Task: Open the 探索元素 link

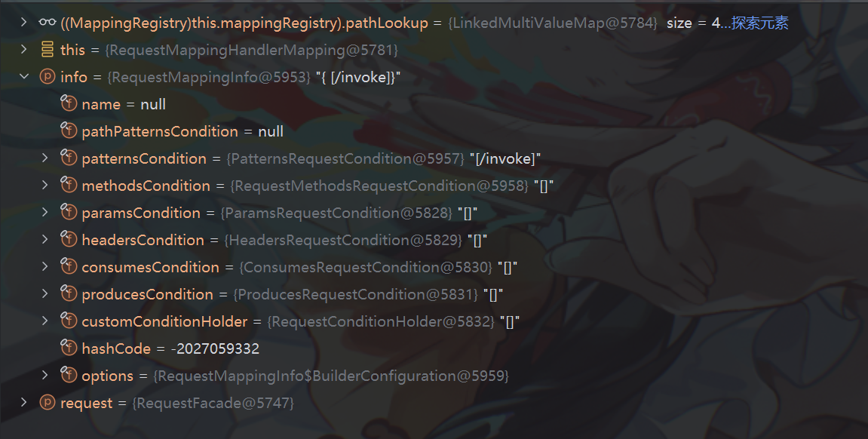Action: click(759, 23)
